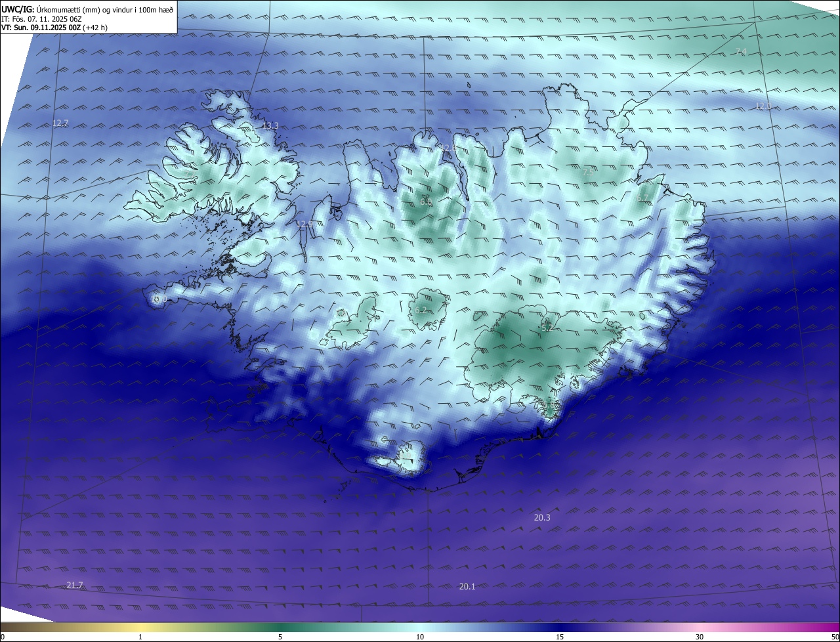Click the colorbar tick label 50
Screen dimensions: 840x642
pos(835,637)
